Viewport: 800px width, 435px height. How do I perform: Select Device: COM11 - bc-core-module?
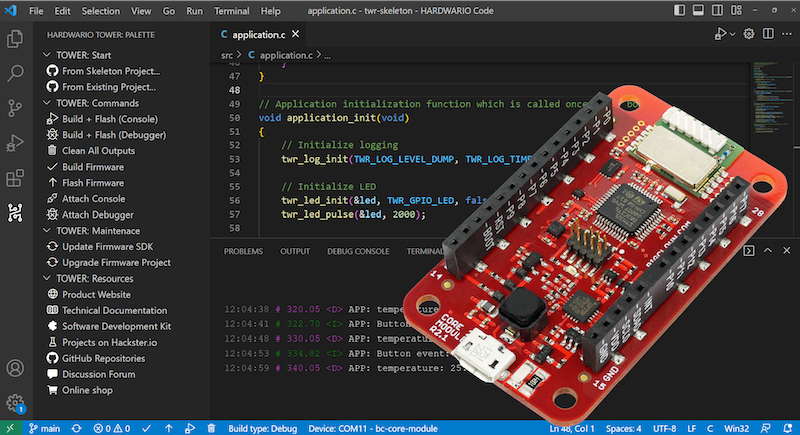coord(373,428)
